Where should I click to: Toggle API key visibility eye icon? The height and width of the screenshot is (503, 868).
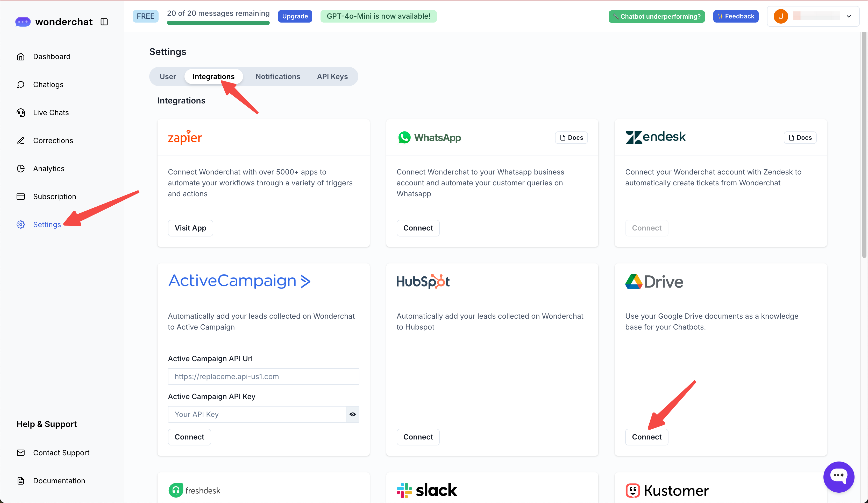pyautogui.click(x=352, y=414)
